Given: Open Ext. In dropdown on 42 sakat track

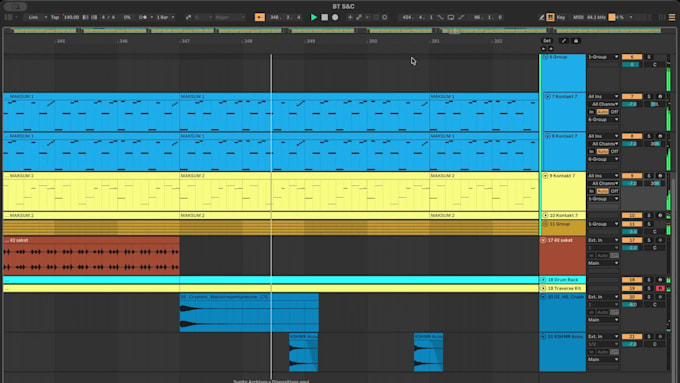Looking at the screenshot, I should pyautogui.click(x=603, y=240).
